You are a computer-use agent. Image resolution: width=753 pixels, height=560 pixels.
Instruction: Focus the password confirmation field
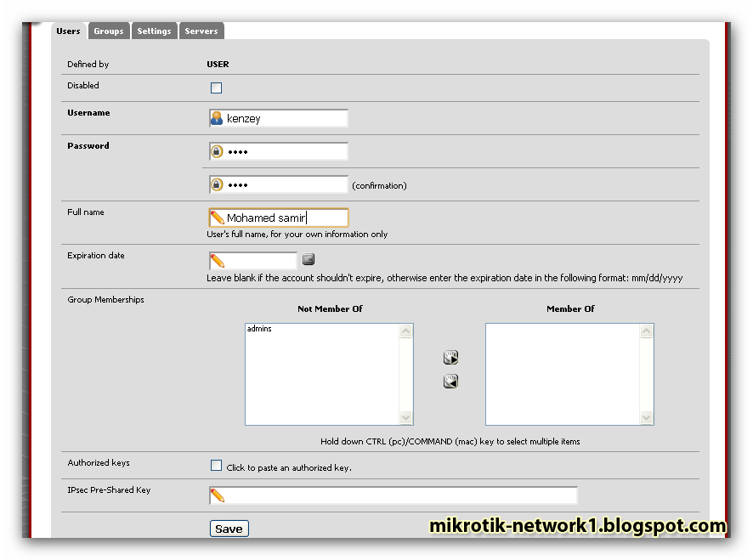279,184
